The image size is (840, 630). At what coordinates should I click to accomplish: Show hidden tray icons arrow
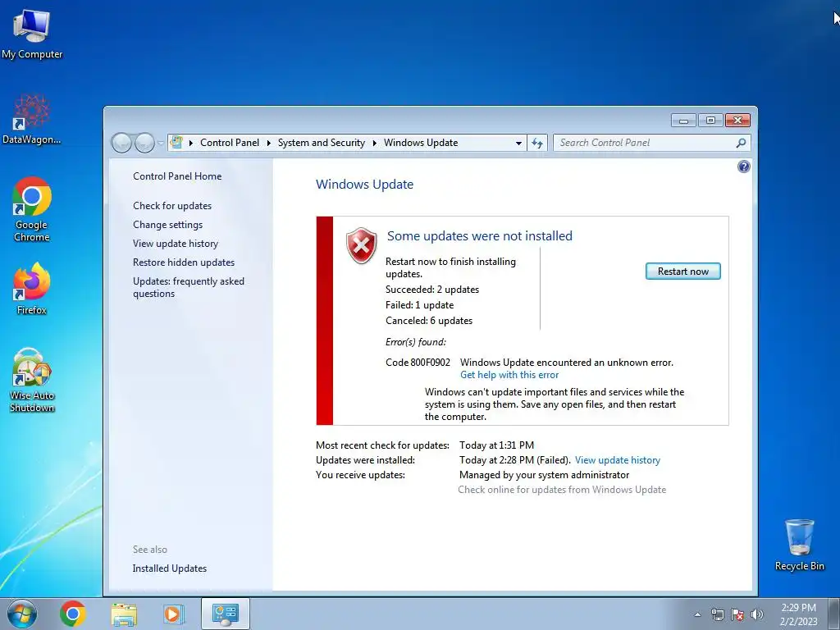(697, 614)
